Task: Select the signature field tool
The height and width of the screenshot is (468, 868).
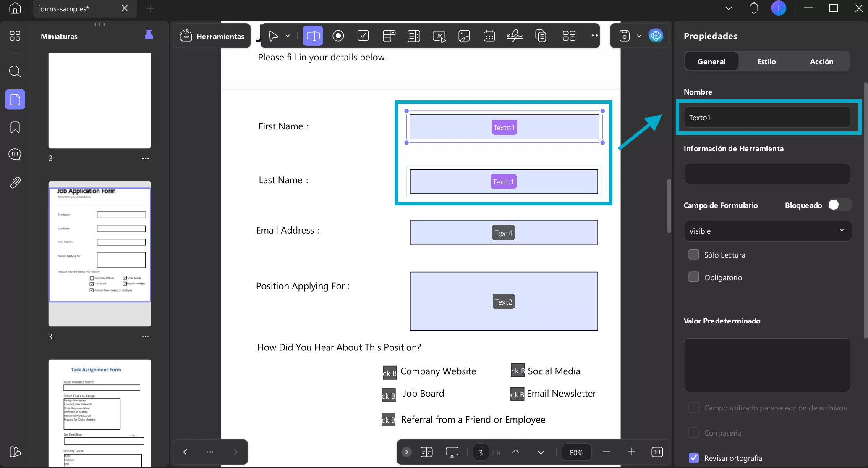Action: 515,36
